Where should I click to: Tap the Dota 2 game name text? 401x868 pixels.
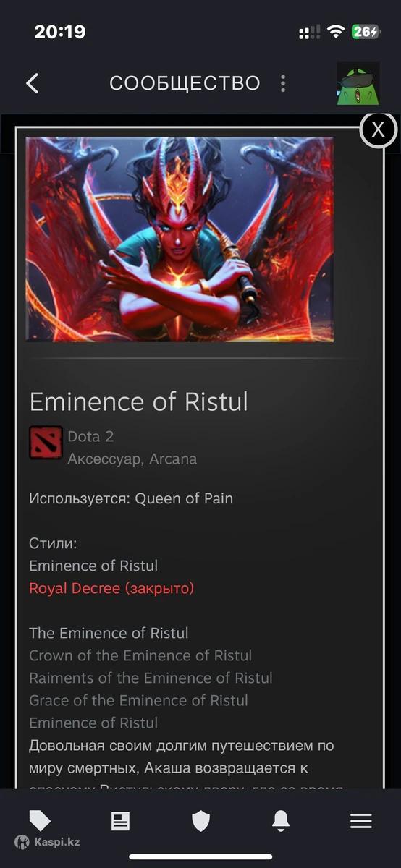pos(90,436)
